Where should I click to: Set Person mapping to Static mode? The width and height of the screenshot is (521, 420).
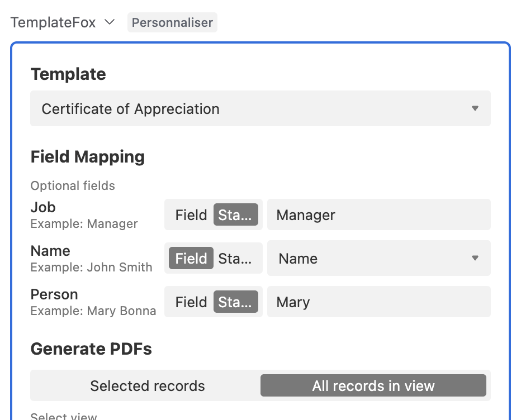[x=236, y=302]
